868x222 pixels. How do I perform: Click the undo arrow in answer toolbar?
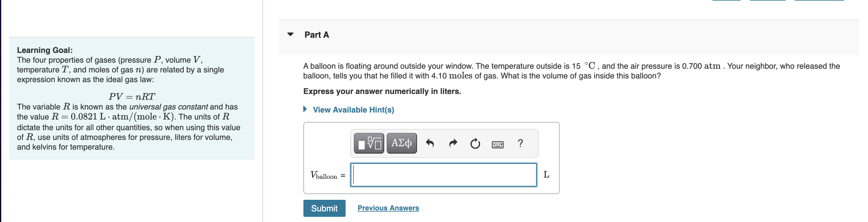click(430, 144)
